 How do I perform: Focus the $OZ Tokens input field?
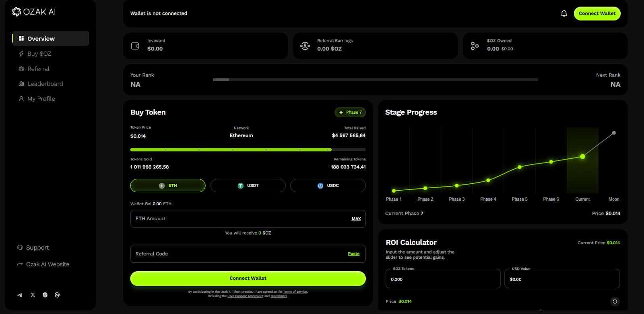[x=443, y=279]
